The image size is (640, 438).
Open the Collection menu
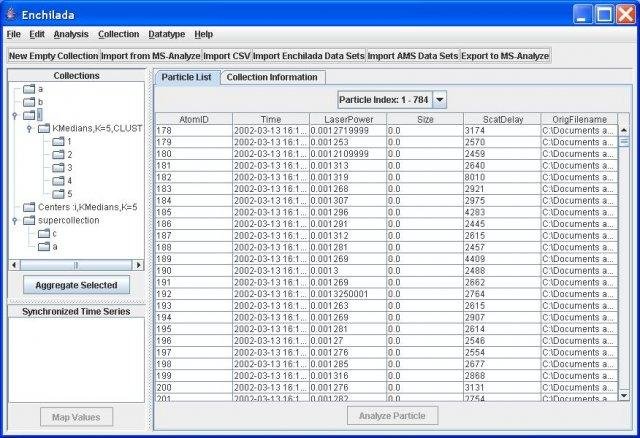tap(118, 34)
